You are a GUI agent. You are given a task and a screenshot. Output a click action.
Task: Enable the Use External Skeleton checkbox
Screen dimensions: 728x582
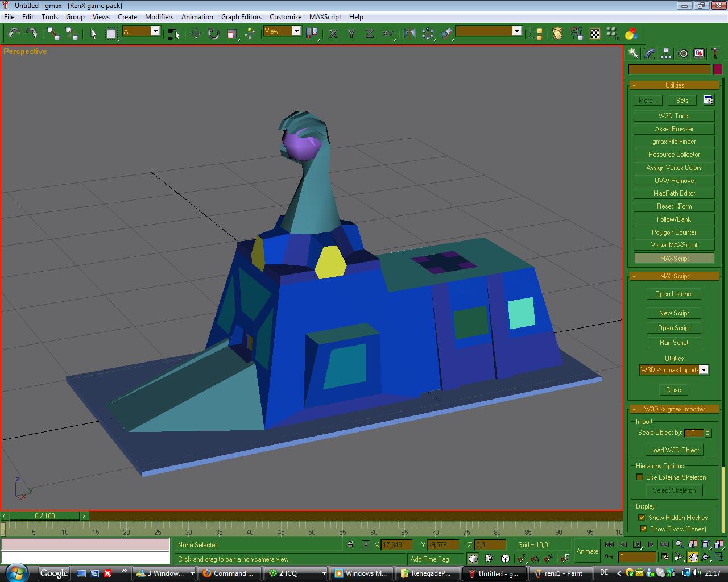(x=639, y=477)
